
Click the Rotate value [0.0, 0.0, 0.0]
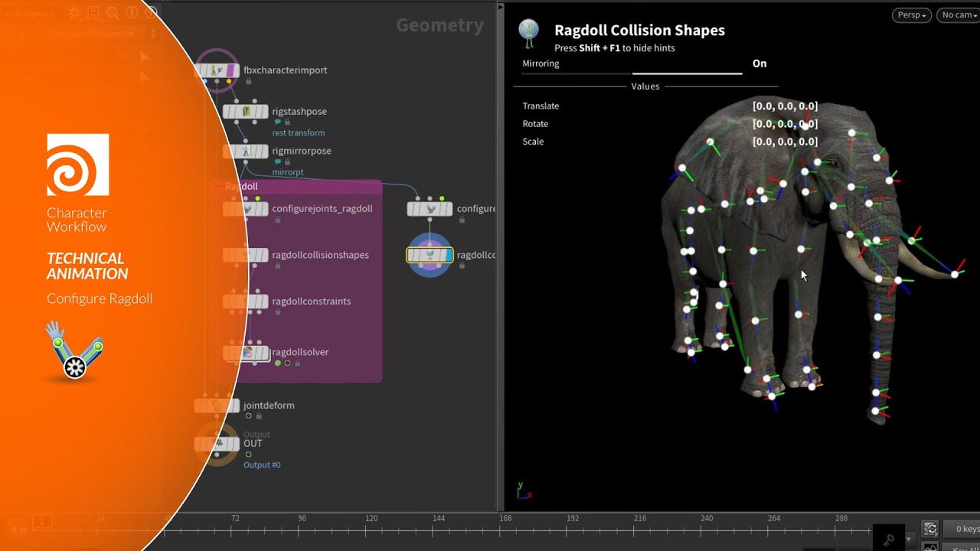pyautogui.click(x=785, y=124)
